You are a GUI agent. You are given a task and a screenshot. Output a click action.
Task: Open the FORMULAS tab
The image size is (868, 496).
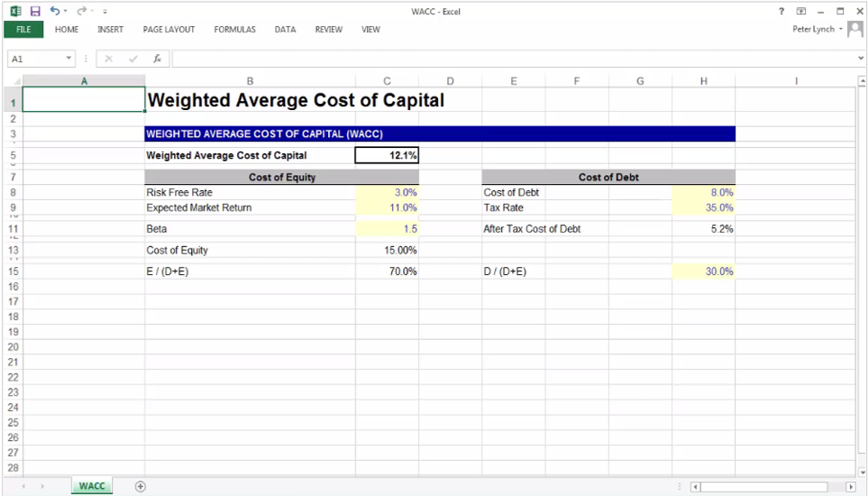pyautogui.click(x=234, y=30)
